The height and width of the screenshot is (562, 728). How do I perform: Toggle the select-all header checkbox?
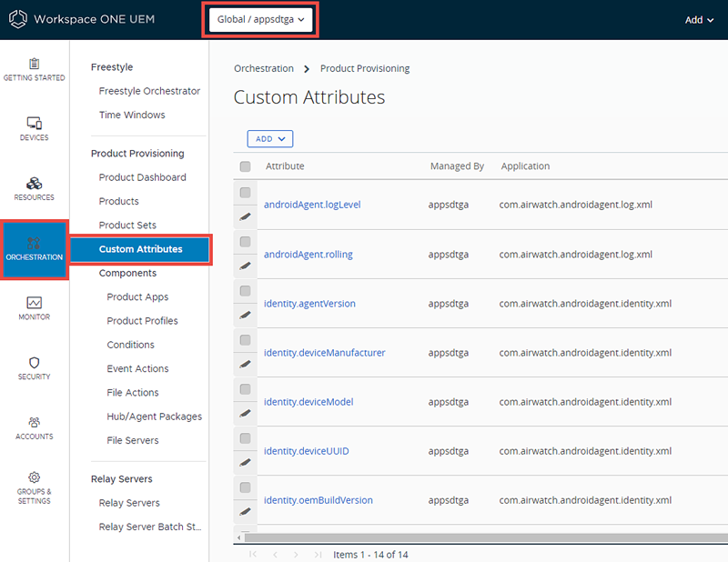pos(245,166)
